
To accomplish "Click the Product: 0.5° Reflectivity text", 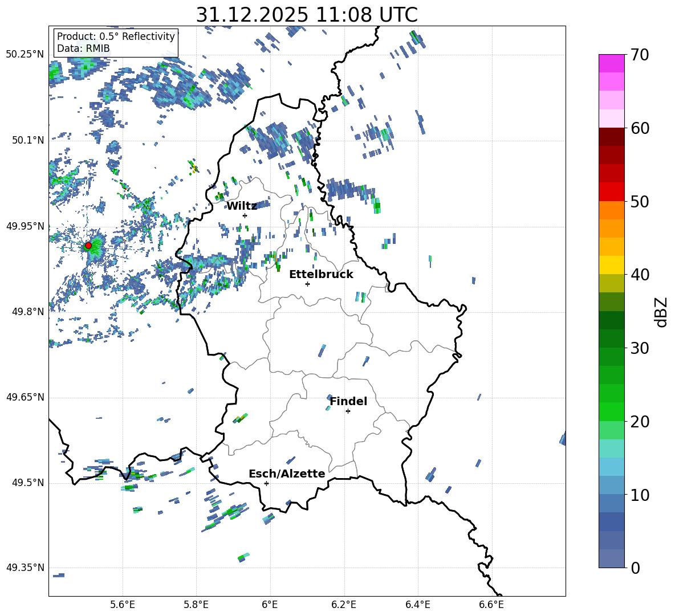I will pos(116,36).
